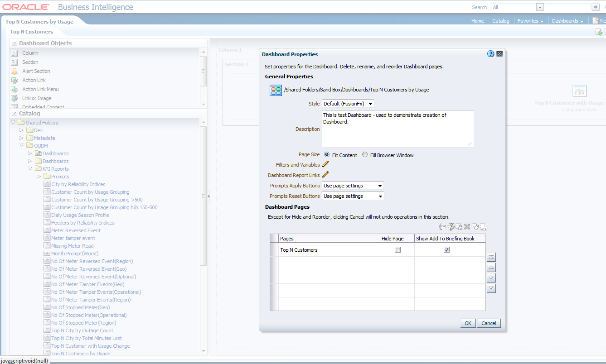This screenshot has width=606, height=364.
Task: Collapse the Shared Folders tree node
Action: (x=14, y=123)
